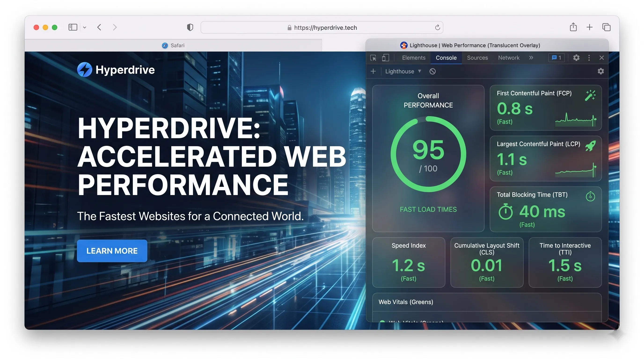Activate the inspect element picker
The width and height of the screenshot is (644, 359).
click(x=373, y=58)
